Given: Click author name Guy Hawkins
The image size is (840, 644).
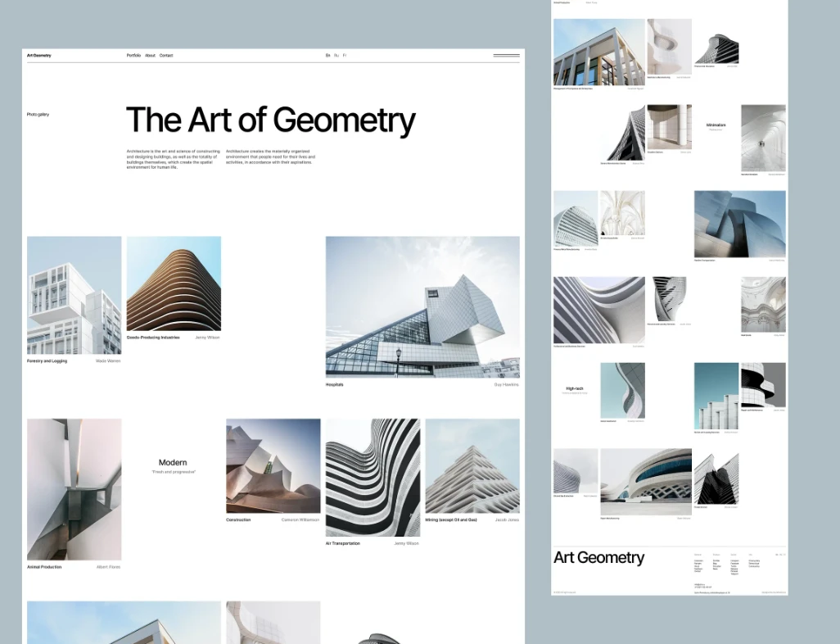Looking at the screenshot, I should (506, 384).
